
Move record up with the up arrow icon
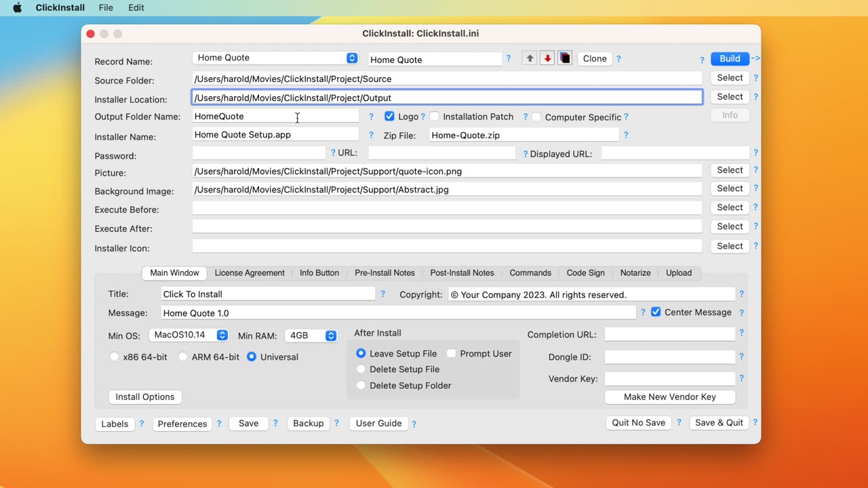click(530, 58)
